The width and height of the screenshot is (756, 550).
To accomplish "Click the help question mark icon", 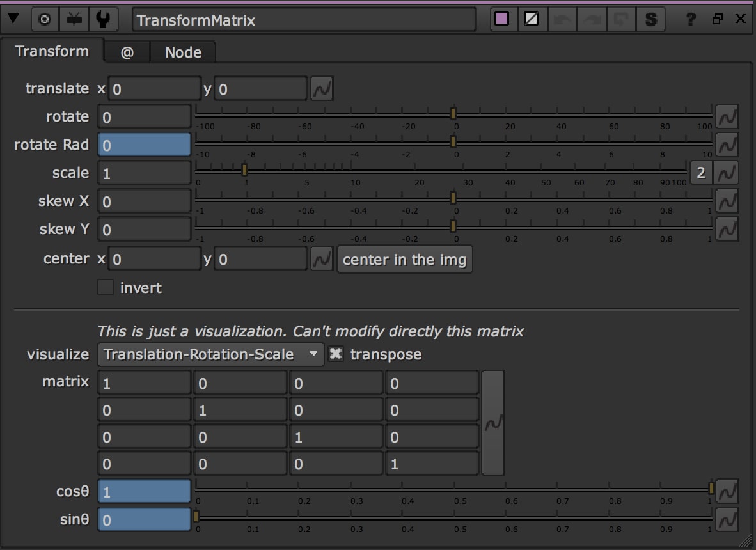I will (x=690, y=19).
